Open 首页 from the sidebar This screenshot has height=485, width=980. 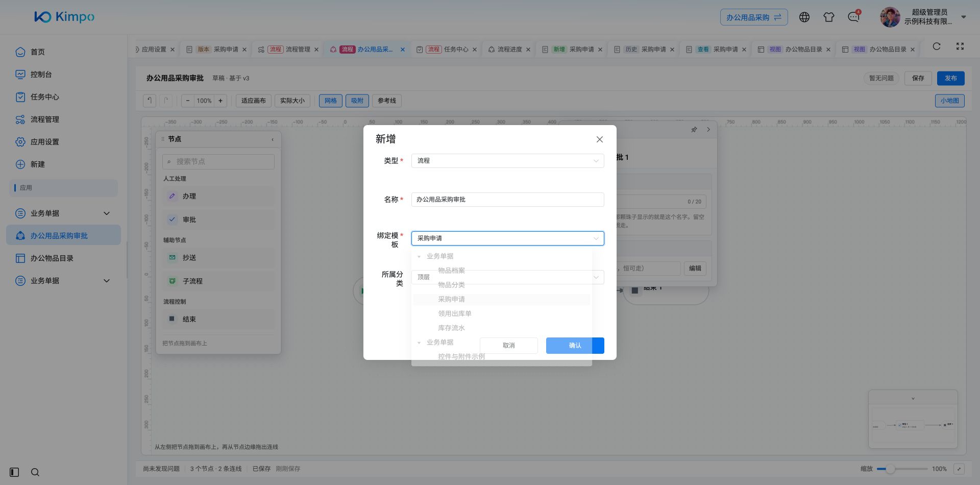(x=64, y=52)
